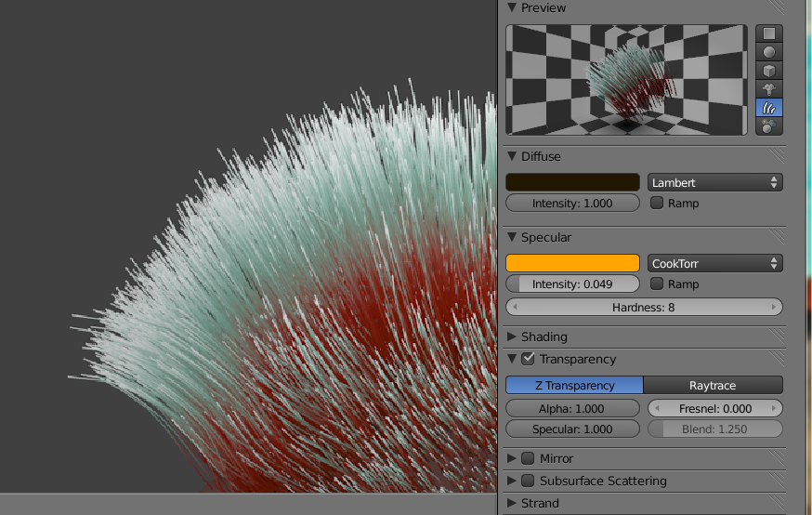Click the Alpha 1.000 slider
This screenshot has width=812, height=515.
tap(572, 408)
